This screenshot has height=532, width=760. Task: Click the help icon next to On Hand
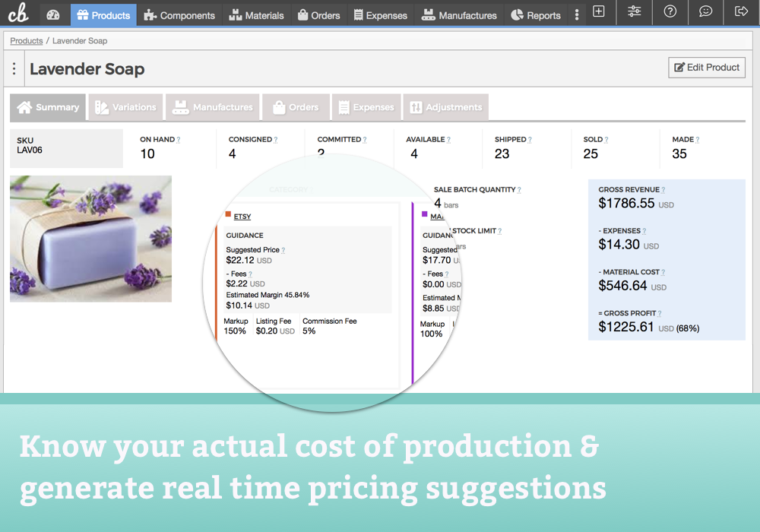coord(179,140)
